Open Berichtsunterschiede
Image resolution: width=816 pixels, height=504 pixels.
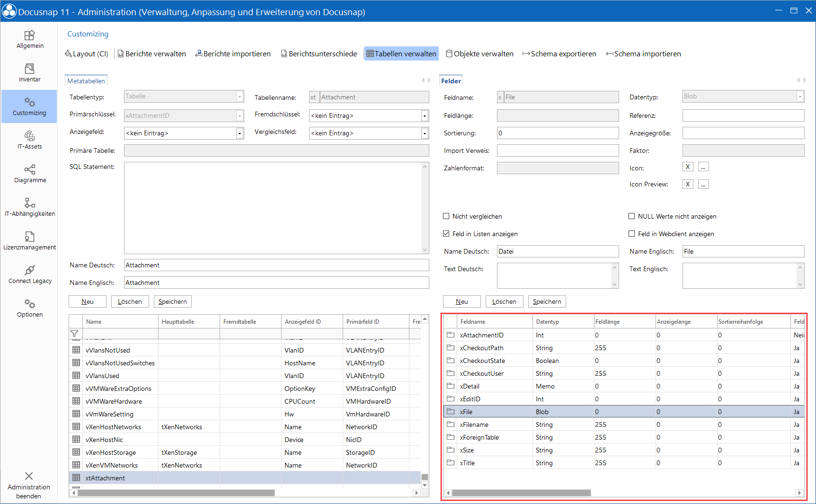[x=319, y=54]
